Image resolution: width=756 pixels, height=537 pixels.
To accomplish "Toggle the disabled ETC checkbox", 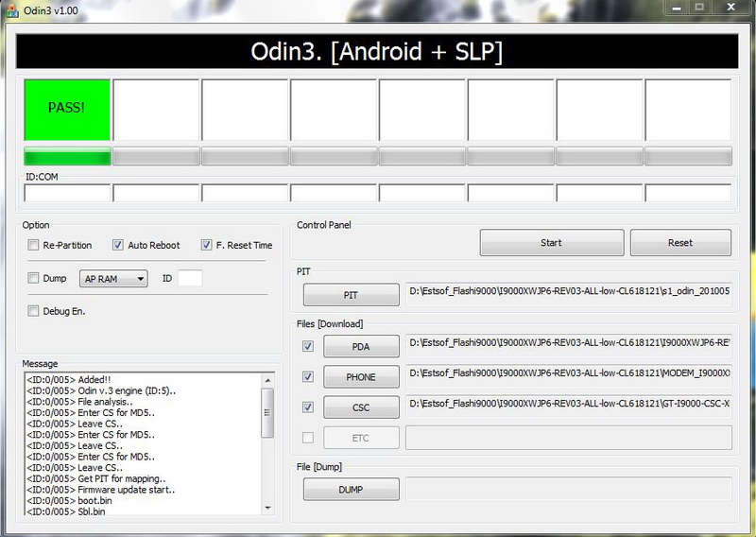I will pyautogui.click(x=308, y=438).
